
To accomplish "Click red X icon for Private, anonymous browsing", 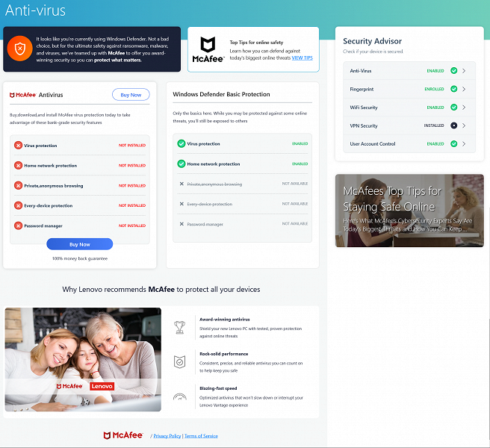I will click(x=18, y=185).
